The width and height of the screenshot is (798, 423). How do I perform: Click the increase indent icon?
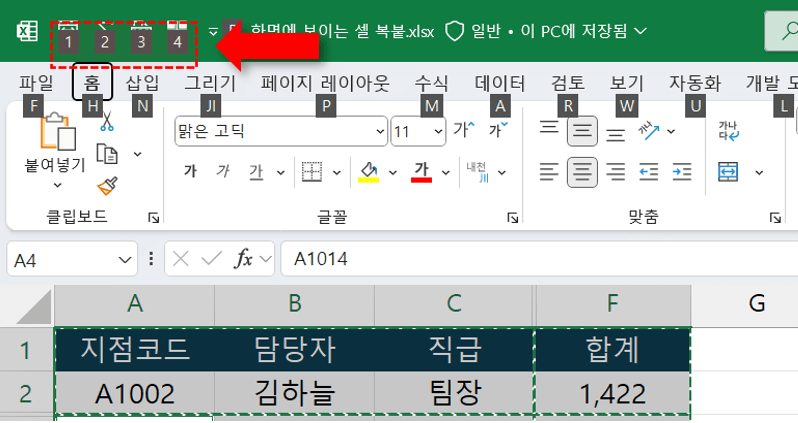pyautogui.click(x=682, y=172)
